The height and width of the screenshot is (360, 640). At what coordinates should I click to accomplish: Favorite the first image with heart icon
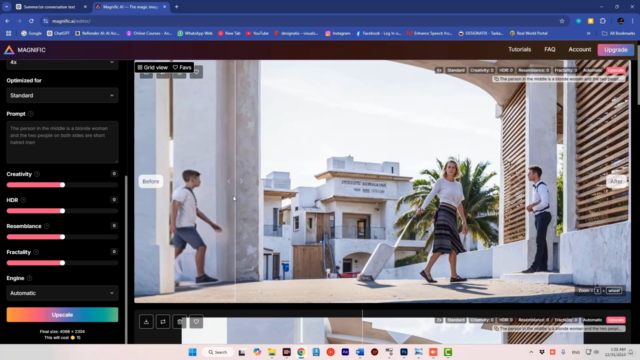pos(196,73)
